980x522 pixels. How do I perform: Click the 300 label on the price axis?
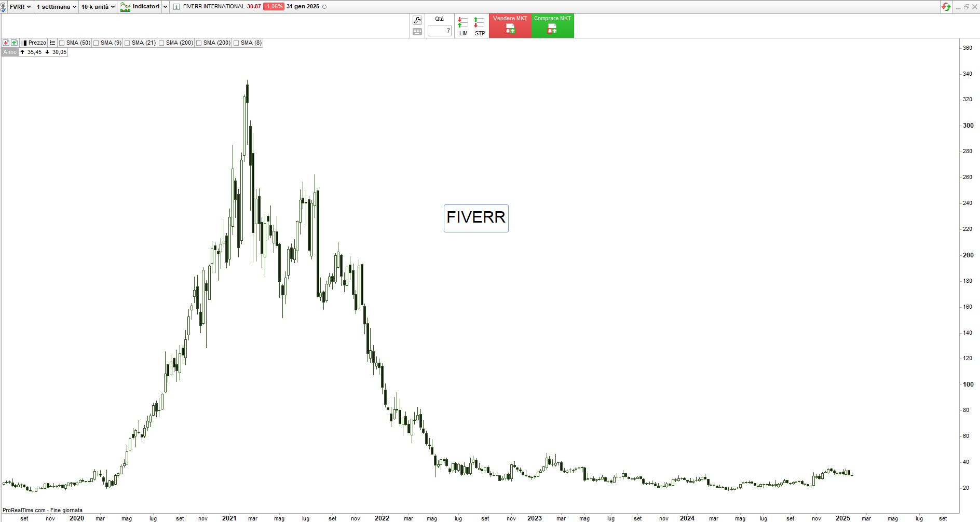(968, 126)
